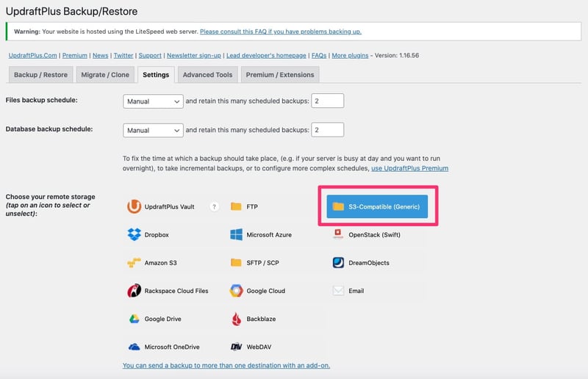Expand the Database backup schedule dropdown
The height and width of the screenshot is (379, 588).
click(153, 130)
